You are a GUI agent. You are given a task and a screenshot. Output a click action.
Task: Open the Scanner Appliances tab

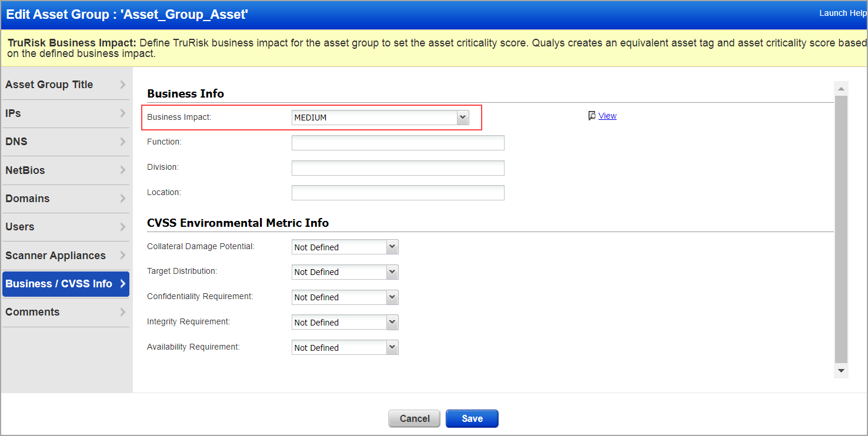tap(65, 256)
